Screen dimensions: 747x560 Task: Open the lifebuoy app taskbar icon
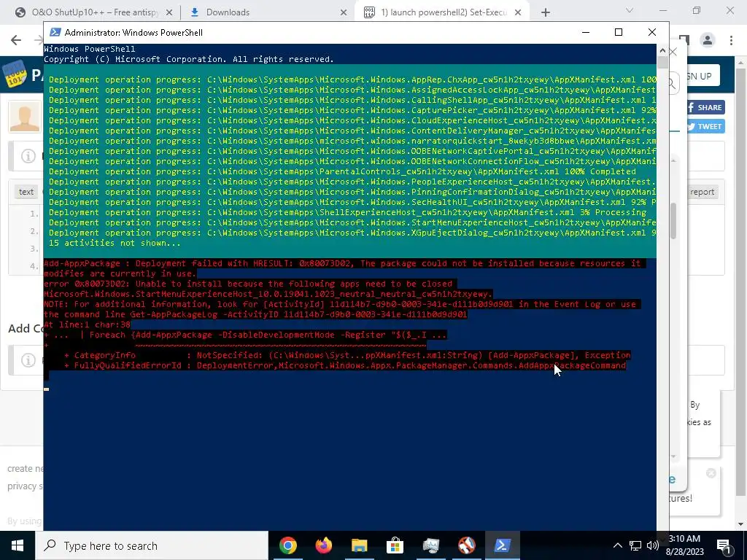tap(466, 545)
